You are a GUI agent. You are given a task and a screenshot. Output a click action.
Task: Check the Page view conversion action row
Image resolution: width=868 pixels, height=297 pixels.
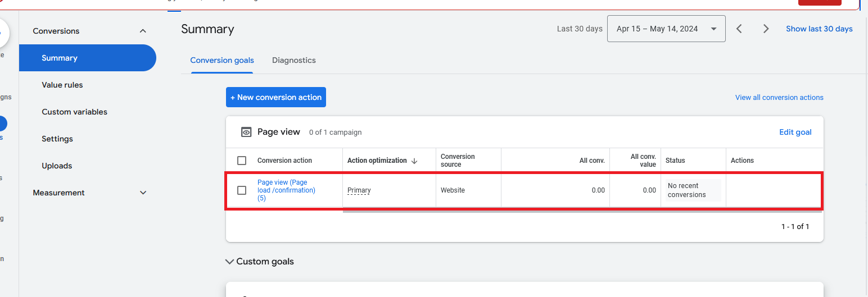[242, 190]
